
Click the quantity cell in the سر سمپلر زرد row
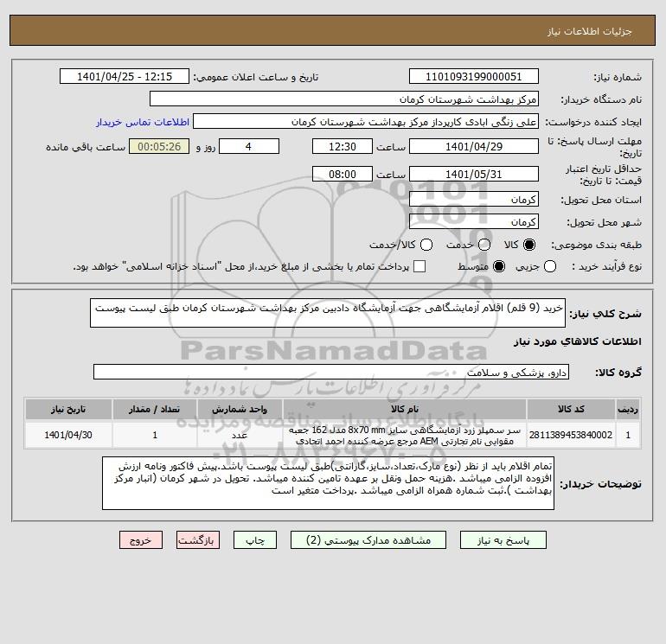click(155, 435)
